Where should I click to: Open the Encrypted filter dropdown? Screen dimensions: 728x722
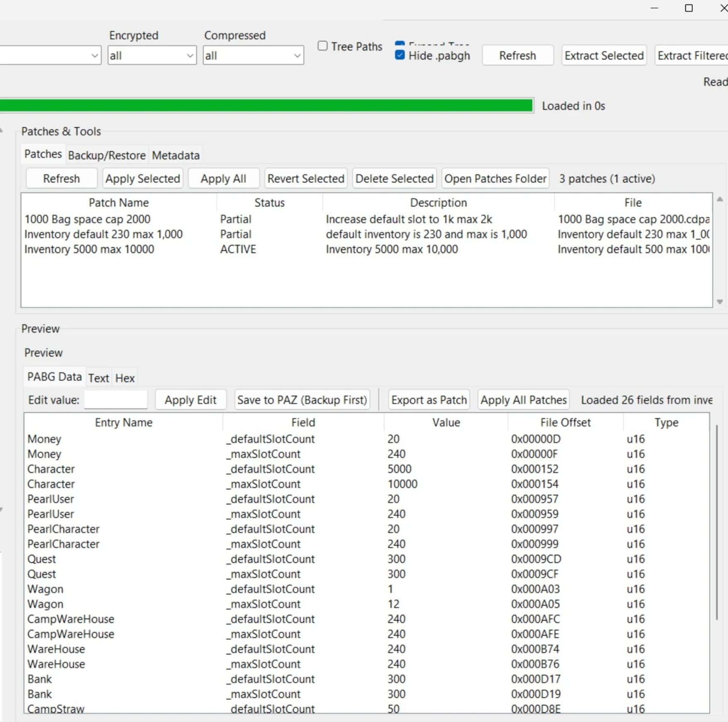point(152,56)
